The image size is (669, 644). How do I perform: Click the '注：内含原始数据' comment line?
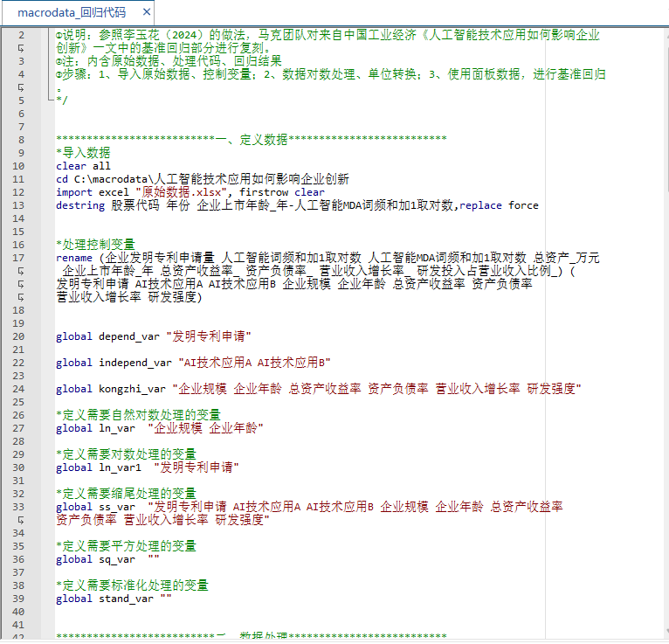[169, 61]
